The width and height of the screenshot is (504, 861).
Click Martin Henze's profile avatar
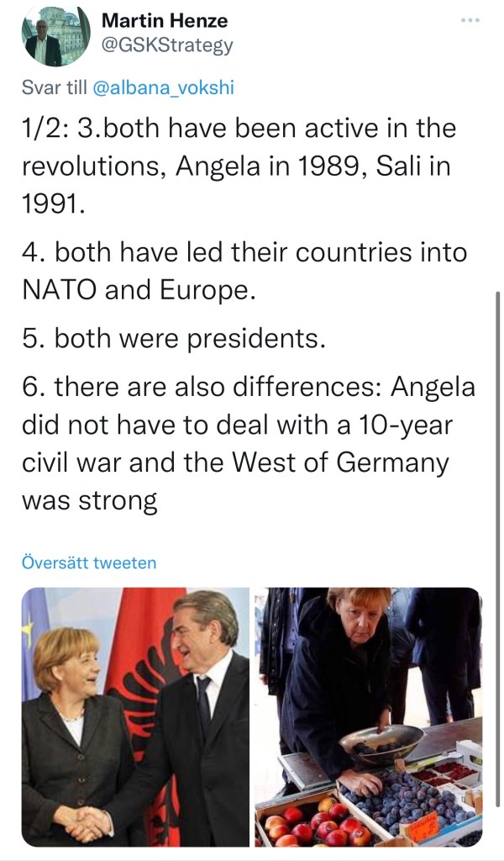coord(56,35)
